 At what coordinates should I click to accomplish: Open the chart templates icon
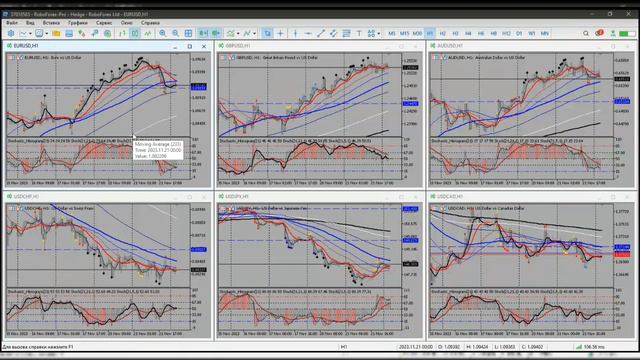point(247,33)
